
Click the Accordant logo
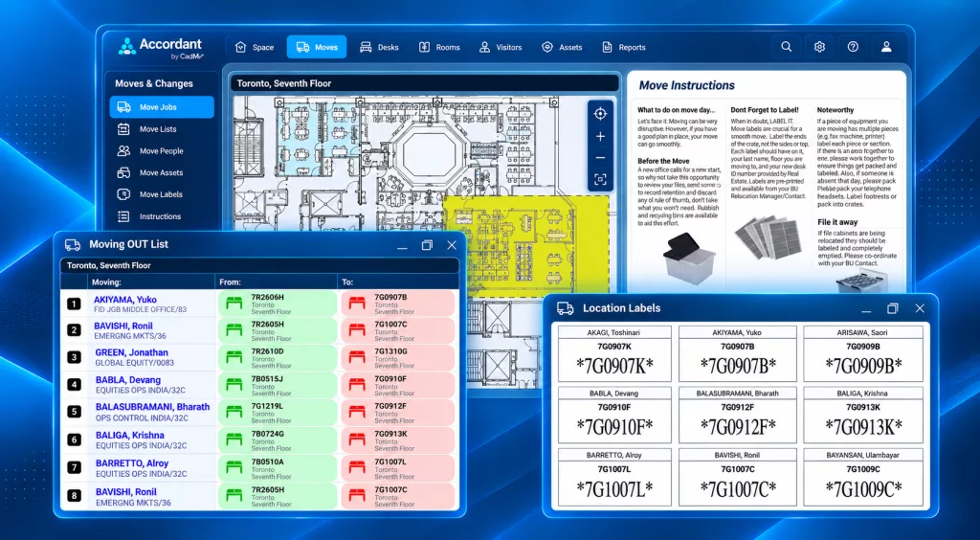pyautogui.click(x=161, y=48)
